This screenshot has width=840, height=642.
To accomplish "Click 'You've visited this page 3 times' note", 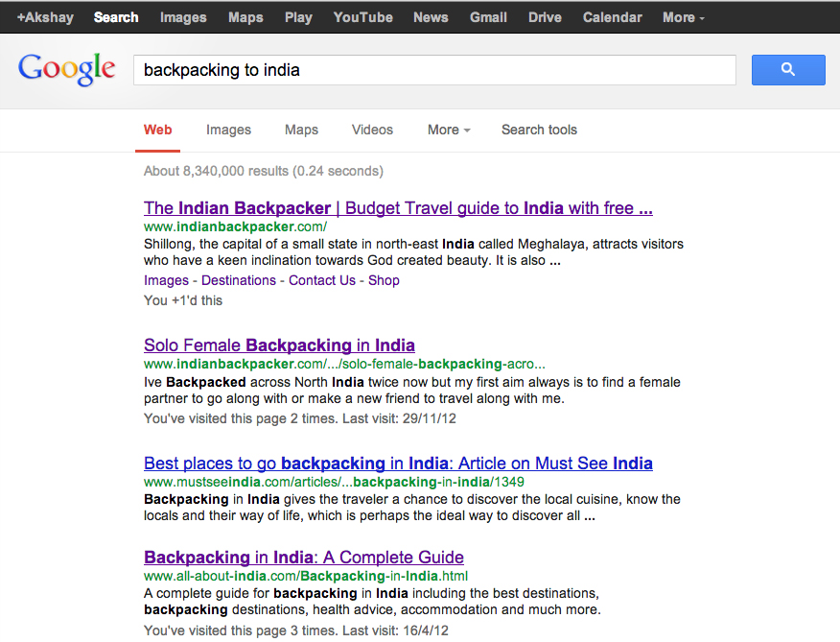I will [x=295, y=630].
